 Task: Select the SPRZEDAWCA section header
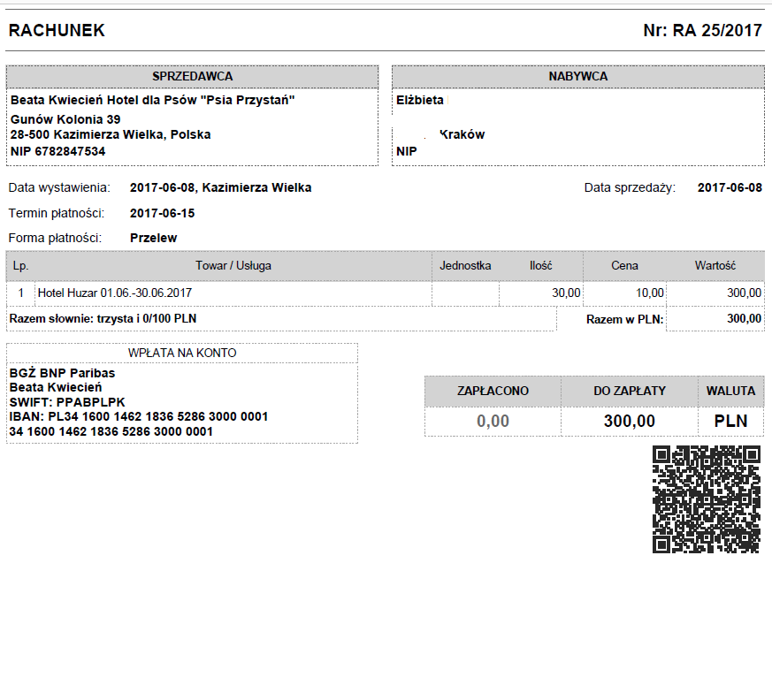192,77
